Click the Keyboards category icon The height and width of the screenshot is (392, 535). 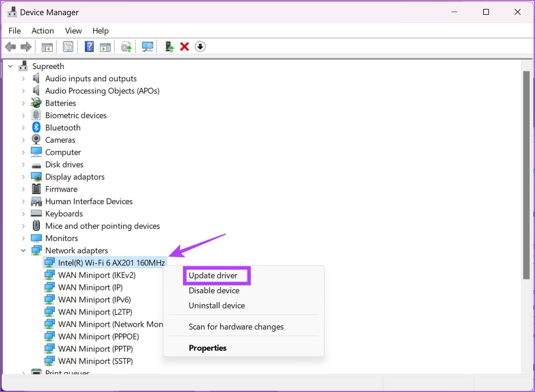click(36, 213)
